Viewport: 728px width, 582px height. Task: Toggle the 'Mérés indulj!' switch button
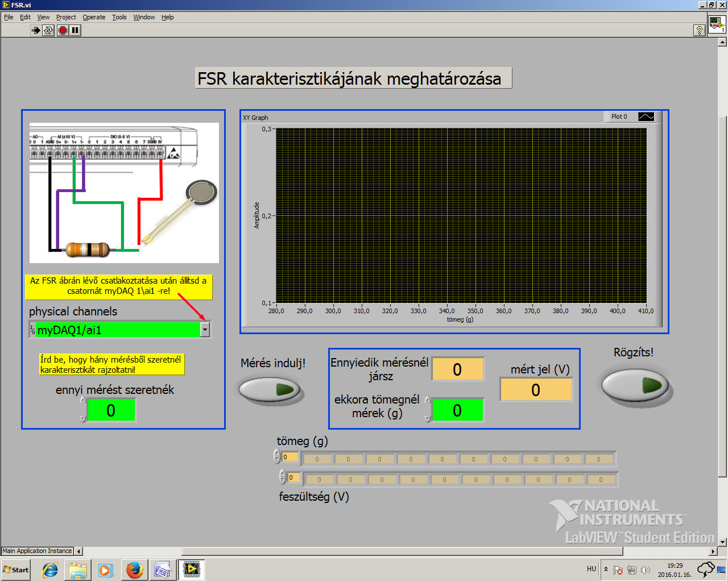pyautogui.click(x=270, y=390)
